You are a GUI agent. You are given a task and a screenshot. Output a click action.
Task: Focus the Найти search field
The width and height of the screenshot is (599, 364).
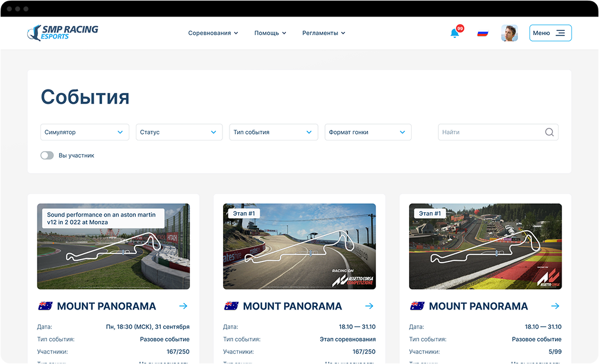pos(498,132)
